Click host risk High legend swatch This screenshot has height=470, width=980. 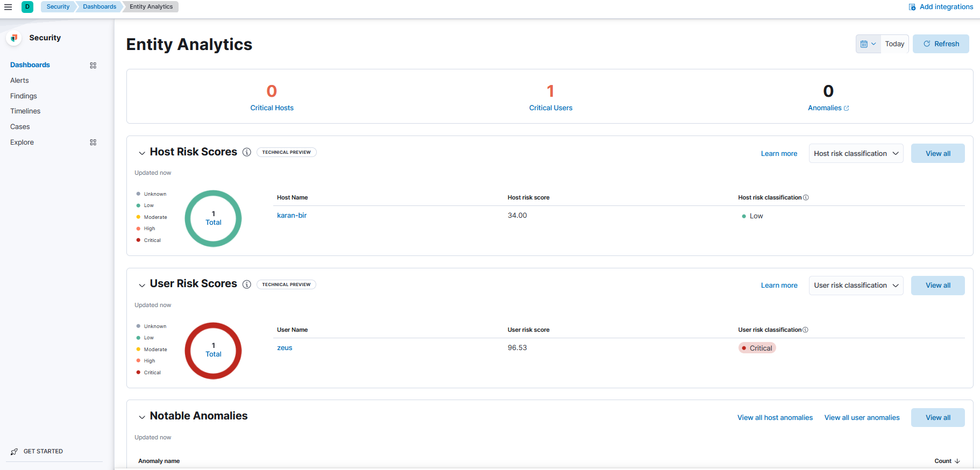138,229
